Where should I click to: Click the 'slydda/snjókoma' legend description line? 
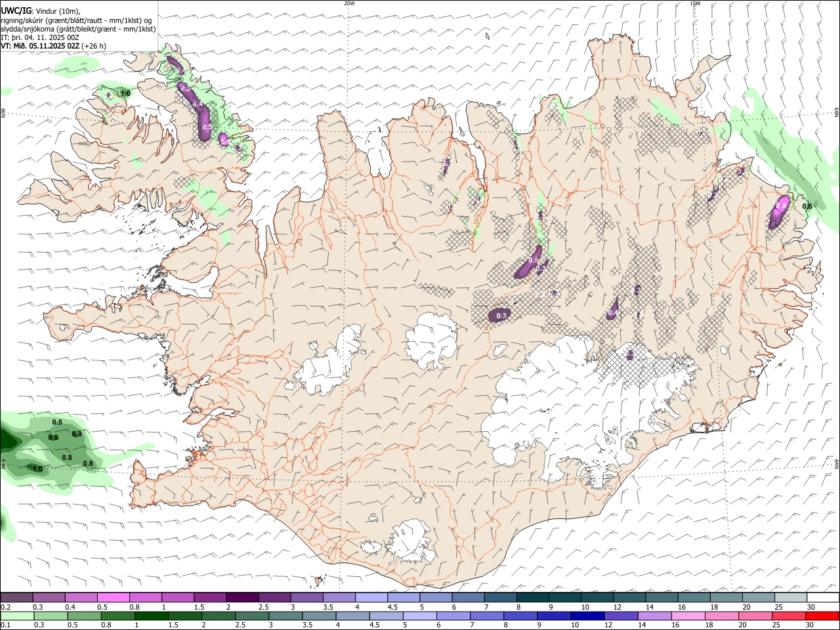coord(78,28)
